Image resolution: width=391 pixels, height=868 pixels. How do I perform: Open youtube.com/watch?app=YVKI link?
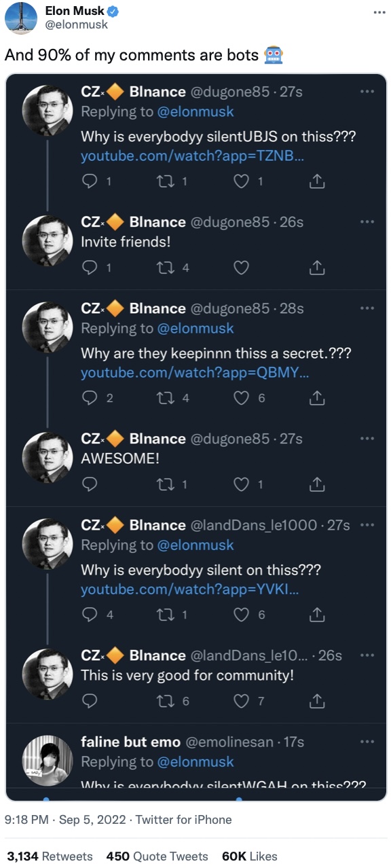[189, 589]
